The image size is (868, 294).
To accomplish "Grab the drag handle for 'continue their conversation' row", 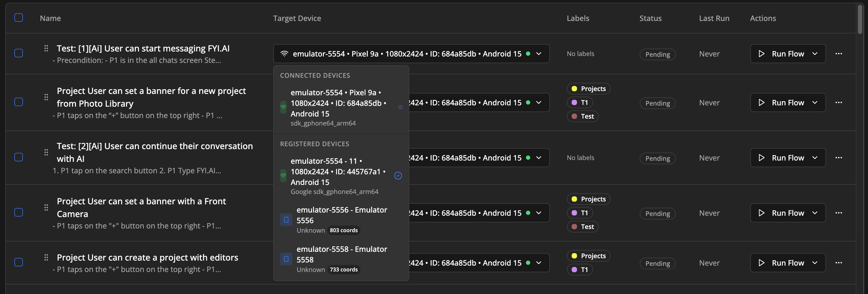I will (x=46, y=152).
